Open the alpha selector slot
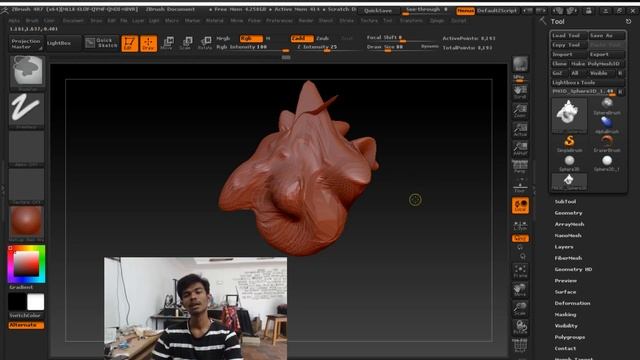 pos(27,148)
